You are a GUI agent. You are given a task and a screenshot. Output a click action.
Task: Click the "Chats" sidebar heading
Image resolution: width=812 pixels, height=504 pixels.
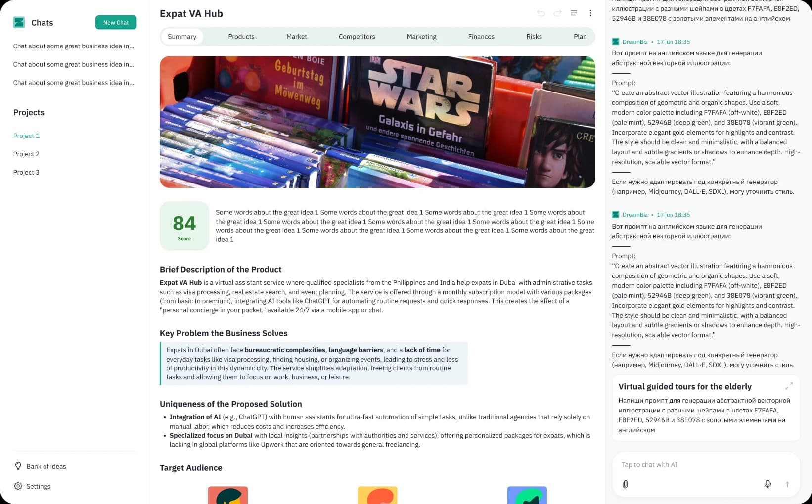click(x=42, y=23)
